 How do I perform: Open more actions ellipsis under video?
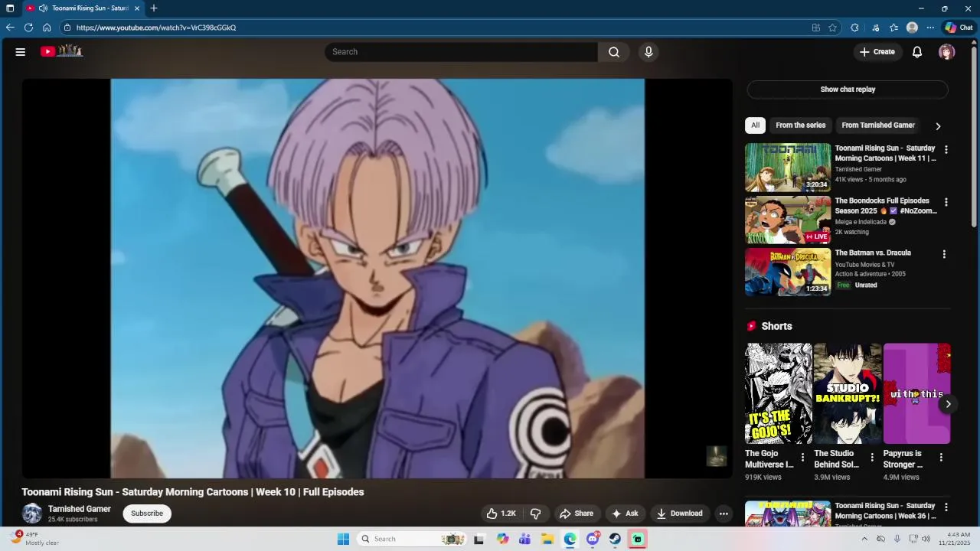[x=724, y=514]
